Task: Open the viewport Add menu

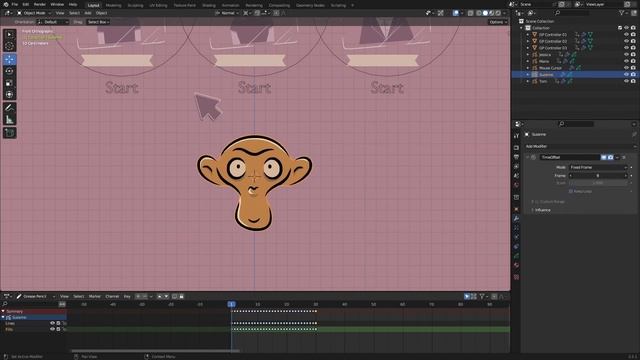Action: (x=88, y=13)
